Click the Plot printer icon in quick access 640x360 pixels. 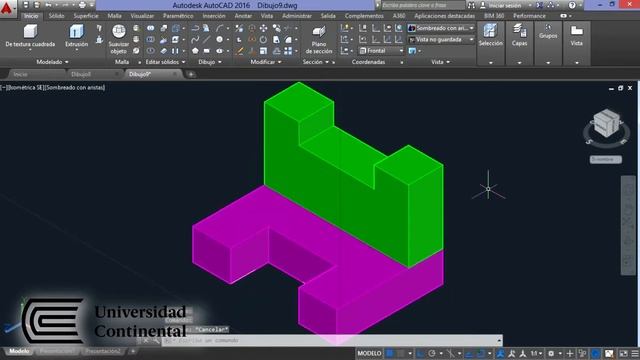point(82,5)
